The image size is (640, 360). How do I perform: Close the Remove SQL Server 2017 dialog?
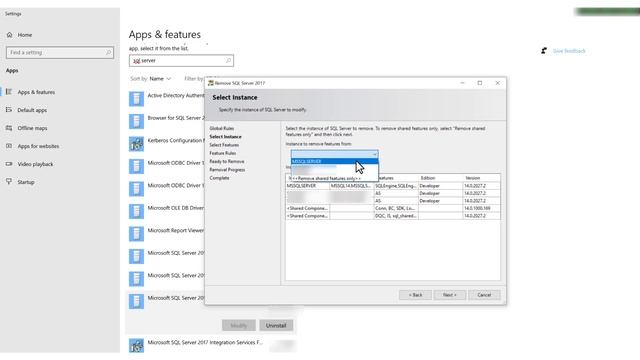tap(498, 83)
